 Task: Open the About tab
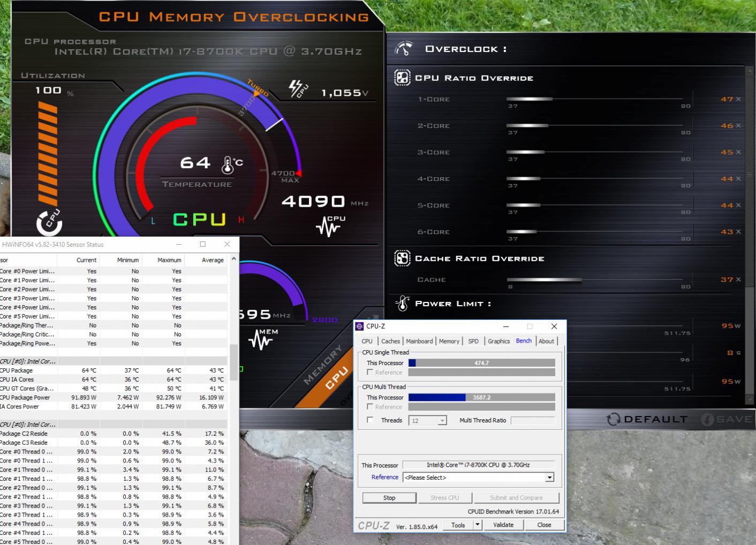pos(546,341)
